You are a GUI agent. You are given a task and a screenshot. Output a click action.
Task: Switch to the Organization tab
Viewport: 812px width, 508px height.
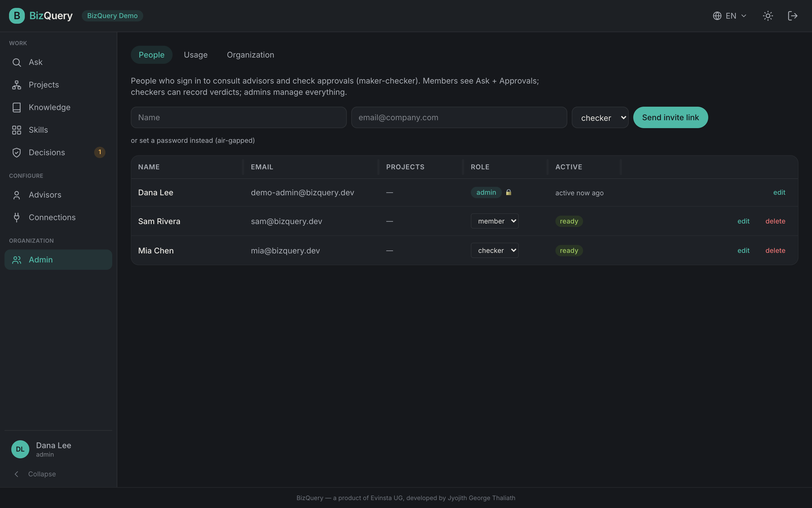coord(250,55)
